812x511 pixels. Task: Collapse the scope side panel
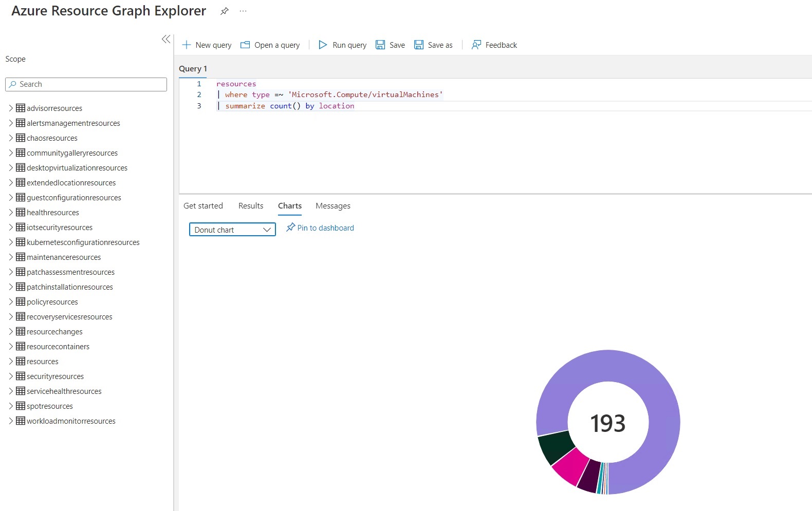coord(165,39)
